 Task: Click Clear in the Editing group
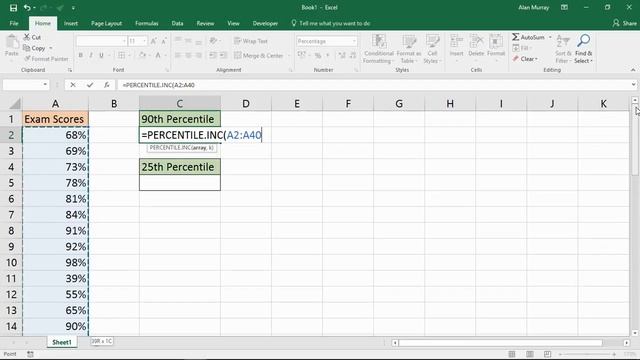(x=526, y=59)
